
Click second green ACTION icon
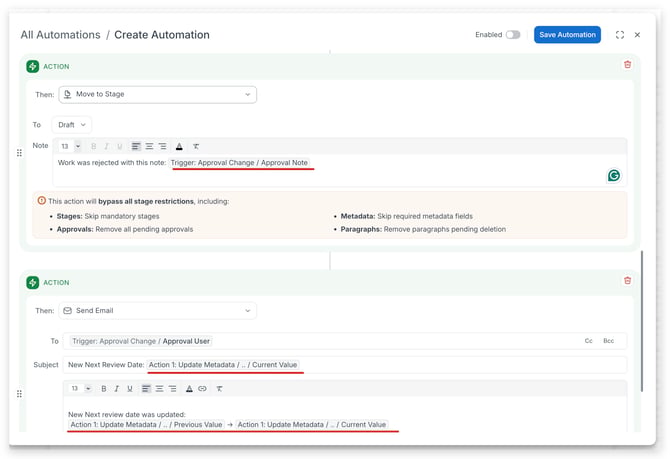click(x=32, y=282)
